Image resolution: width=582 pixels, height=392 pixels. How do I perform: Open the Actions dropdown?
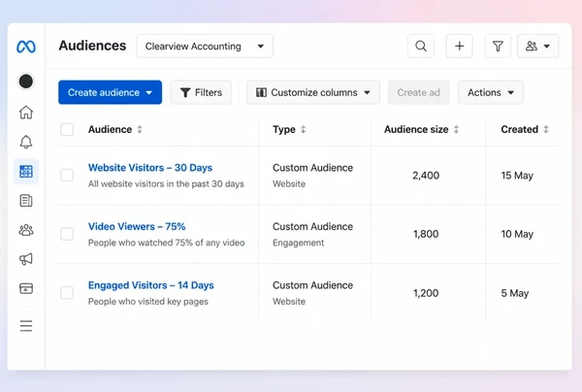(x=491, y=92)
